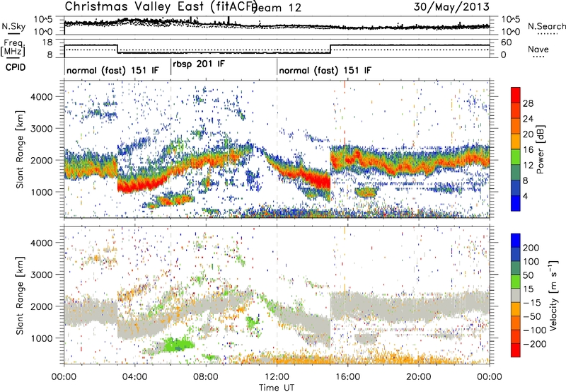The image size is (566, 392).
Task: Click the 200 tick on the velocity colorbar
Action: [531, 248]
